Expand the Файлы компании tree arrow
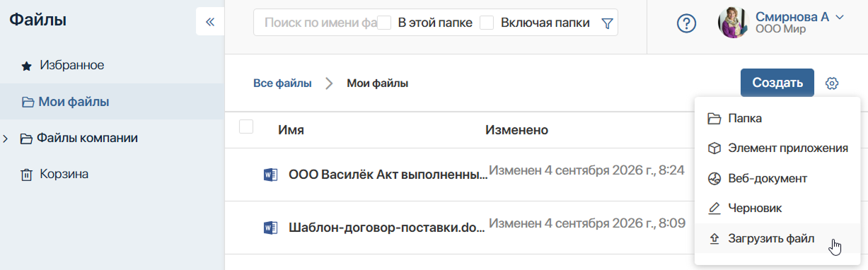This screenshot has height=270, width=868. tap(6, 139)
